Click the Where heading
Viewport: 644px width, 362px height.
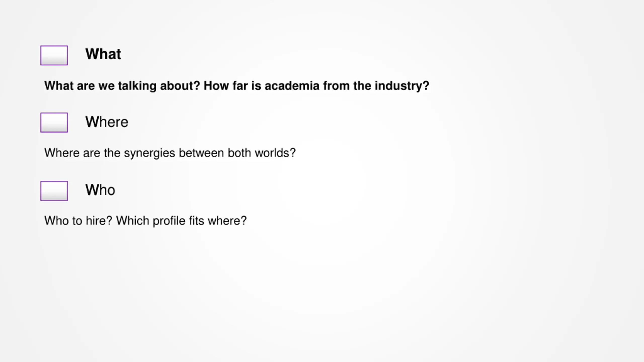[107, 122]
